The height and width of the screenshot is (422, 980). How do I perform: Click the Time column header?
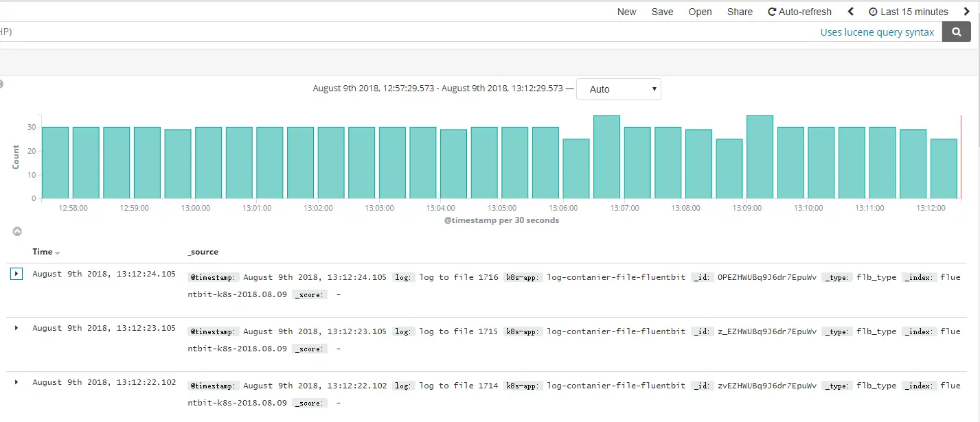pyautogui.click(x=42, y=252)
